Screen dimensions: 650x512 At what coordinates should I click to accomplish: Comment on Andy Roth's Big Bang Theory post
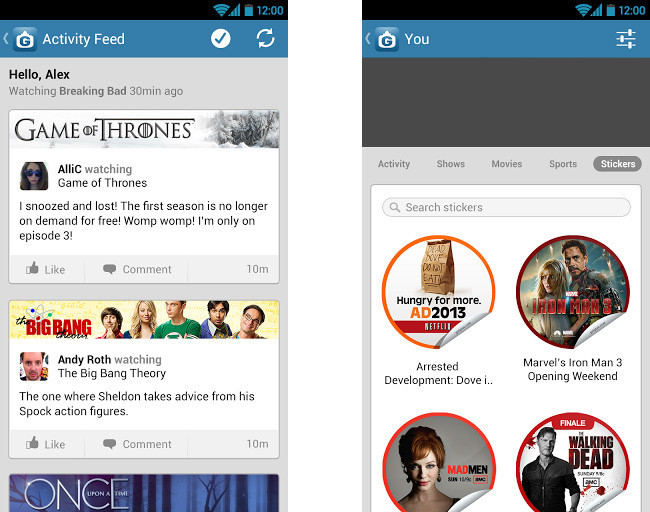click(x=137, y=444)
